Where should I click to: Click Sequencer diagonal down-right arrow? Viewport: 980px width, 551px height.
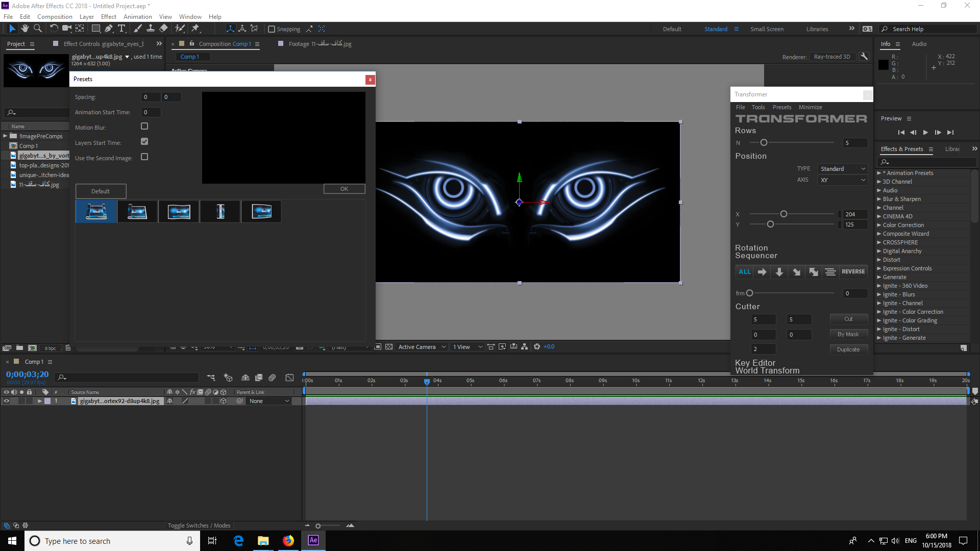click(796, 272)
